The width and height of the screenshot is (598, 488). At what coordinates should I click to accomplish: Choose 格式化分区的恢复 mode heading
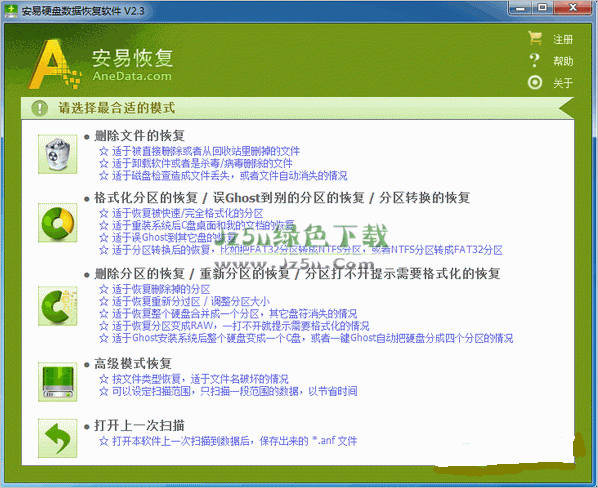point(146,198)
